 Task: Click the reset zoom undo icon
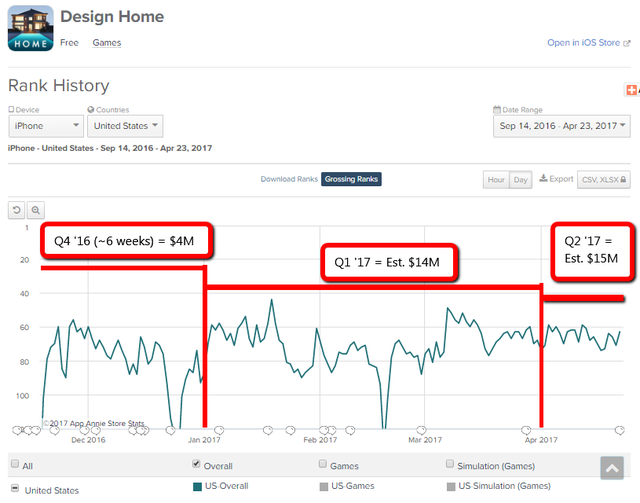click(x=16, y=210)
